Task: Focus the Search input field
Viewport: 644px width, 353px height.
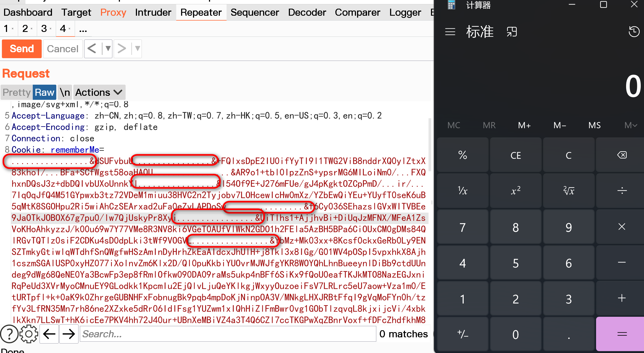Action: point(228,334)
